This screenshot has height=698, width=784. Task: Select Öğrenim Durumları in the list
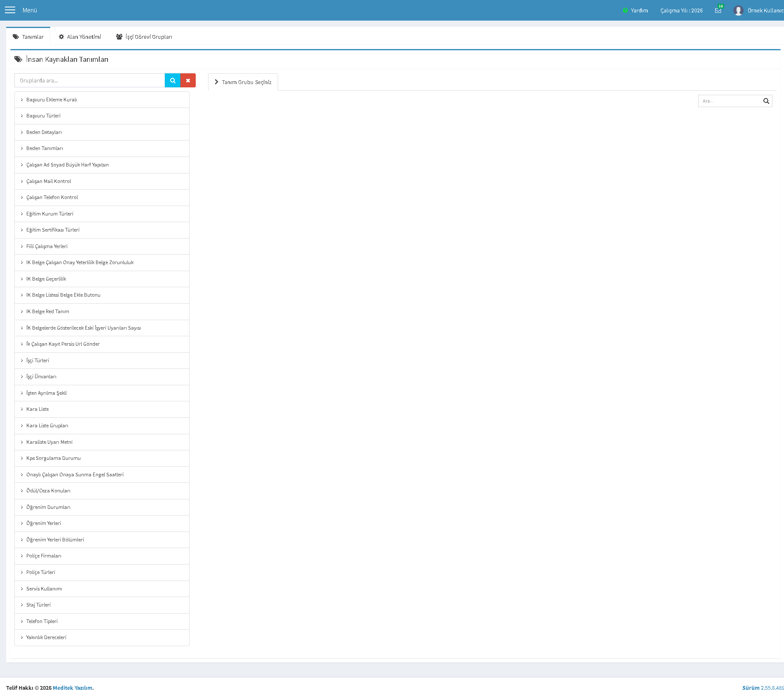pyautogui.click(x=102, y=507)
